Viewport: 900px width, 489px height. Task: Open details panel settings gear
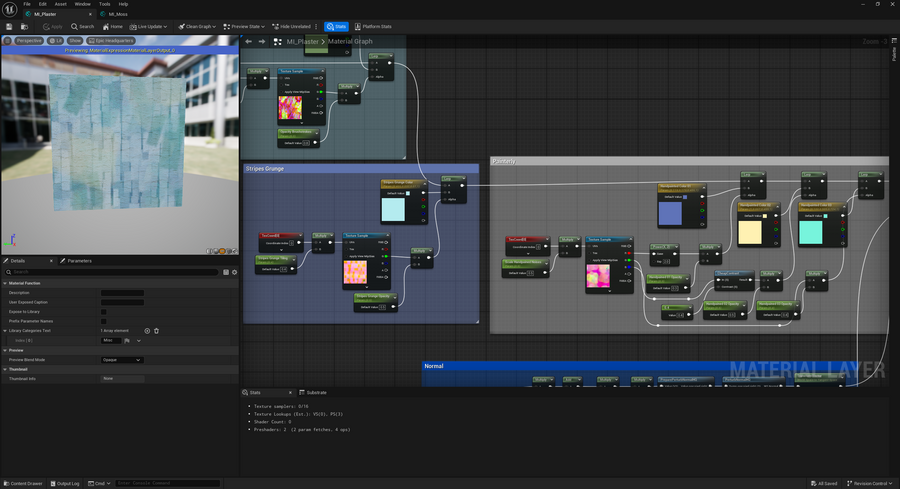point(234,271)
